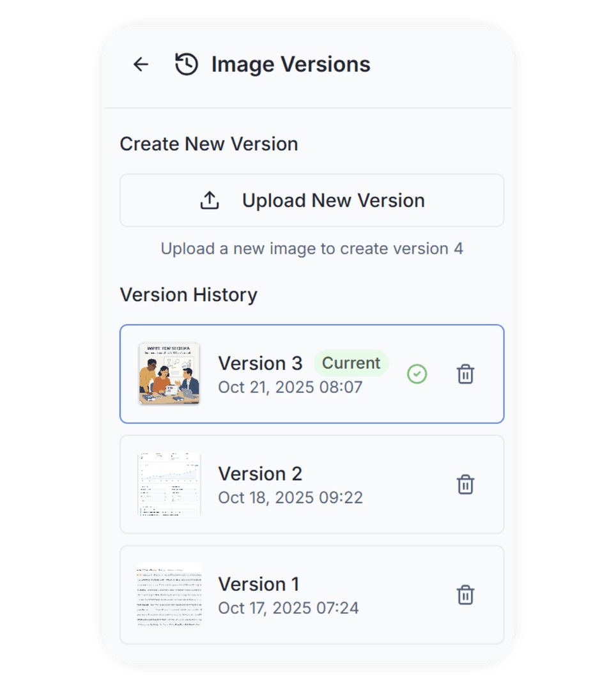
Task: Click the Upload New Version button
Action: pos(312,201)
